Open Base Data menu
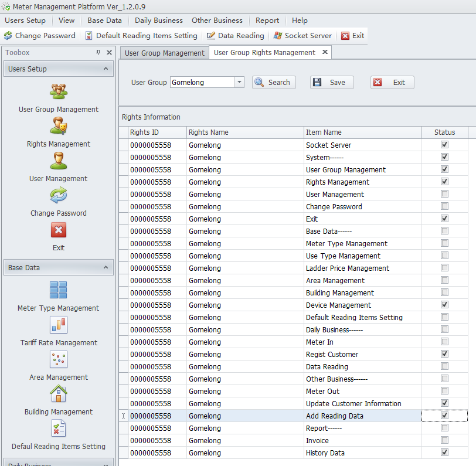 coord(105,21)
